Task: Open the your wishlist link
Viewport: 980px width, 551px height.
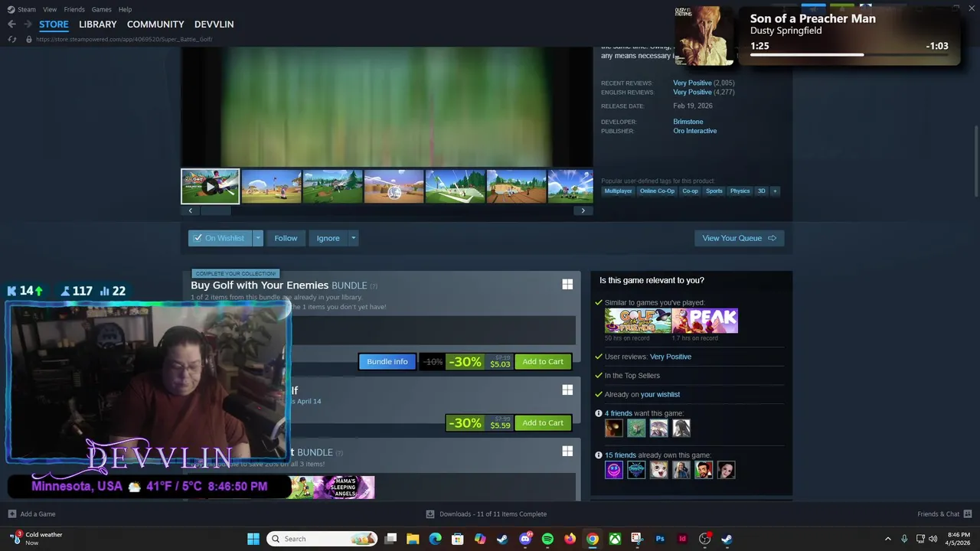Action: (x=660, y=394)
